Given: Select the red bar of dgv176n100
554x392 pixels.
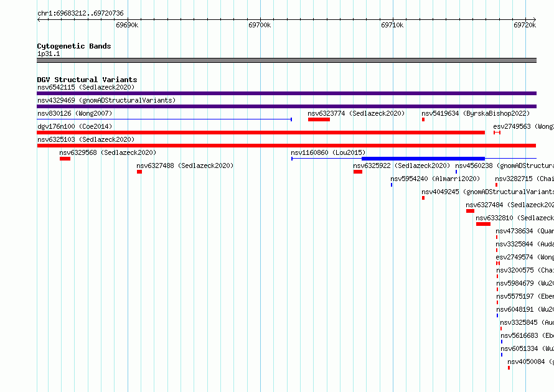Looking at the screenshot, I should tap(261, 133).
